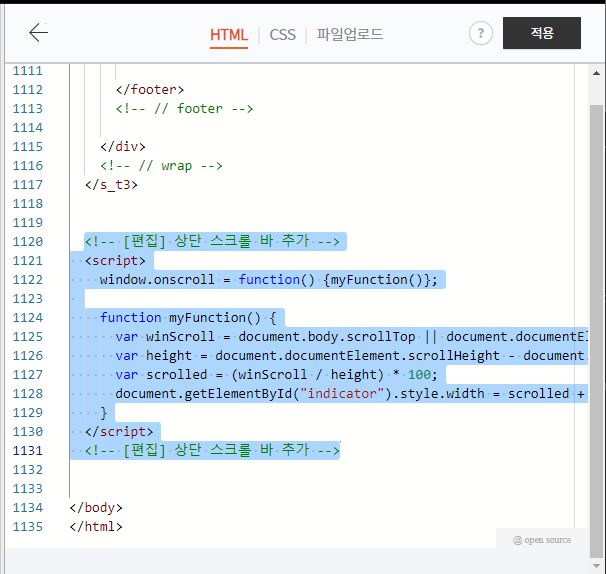Switch to the HTML tab

(229, 35)
